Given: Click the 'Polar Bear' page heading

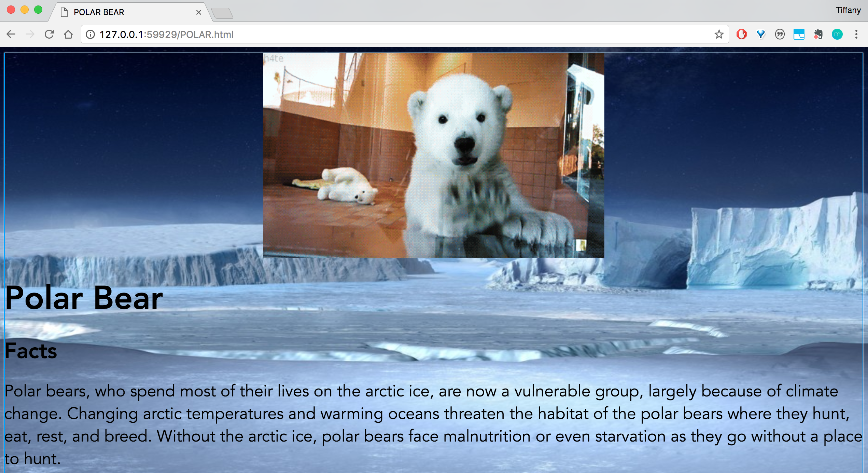Looking at the screenshot, I should 84,298.
